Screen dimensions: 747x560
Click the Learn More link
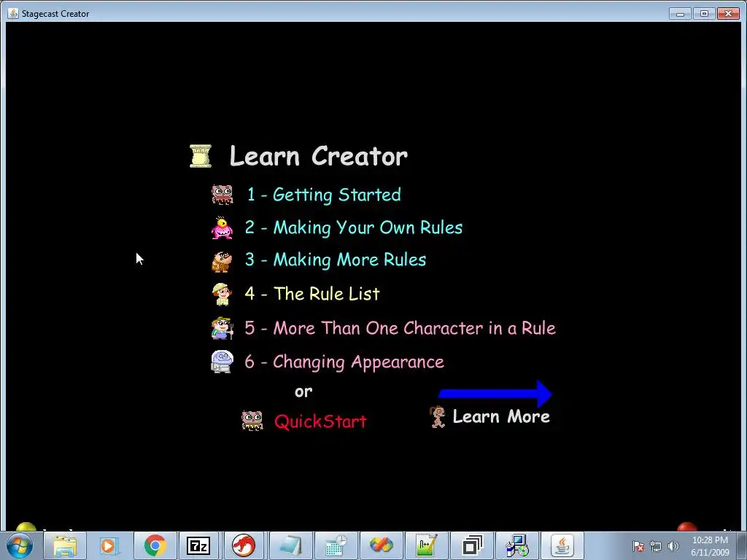pos(501,416)
